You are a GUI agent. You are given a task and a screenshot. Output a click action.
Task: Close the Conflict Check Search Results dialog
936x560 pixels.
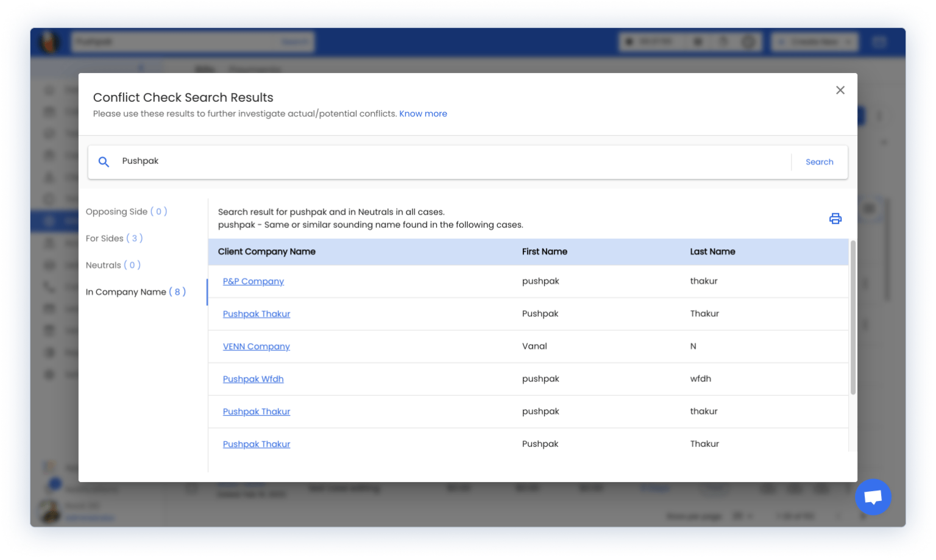tap(840, 90)
